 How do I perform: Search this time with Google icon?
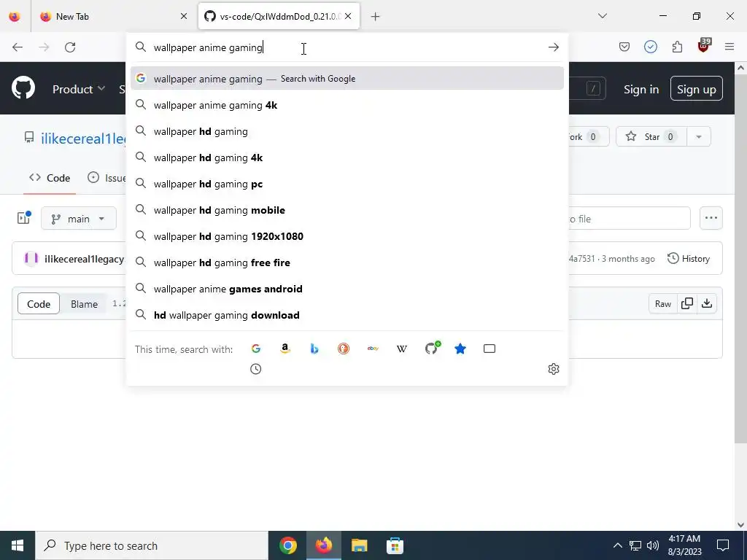pyautogui.click(x=256, y=349)
